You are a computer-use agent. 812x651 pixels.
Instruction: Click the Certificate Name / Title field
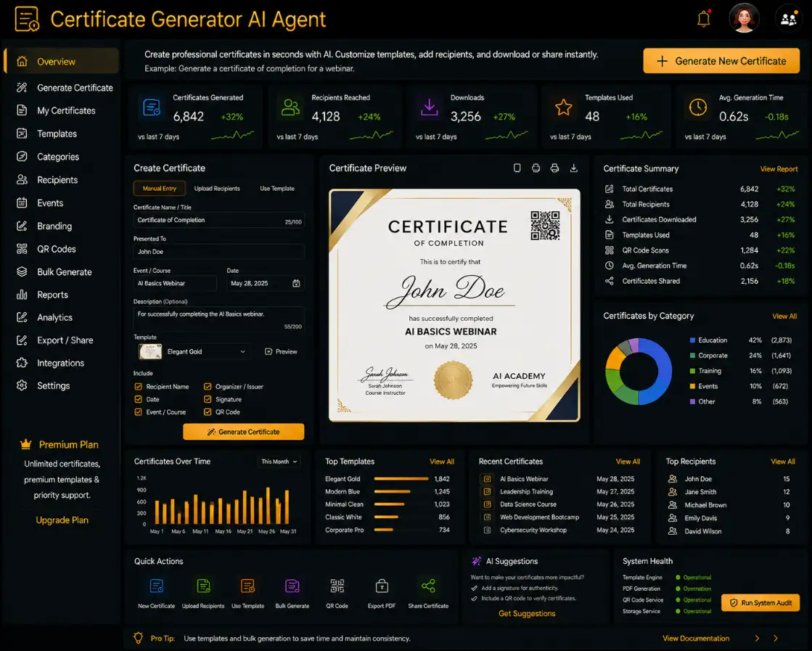(x=218, y=220)
